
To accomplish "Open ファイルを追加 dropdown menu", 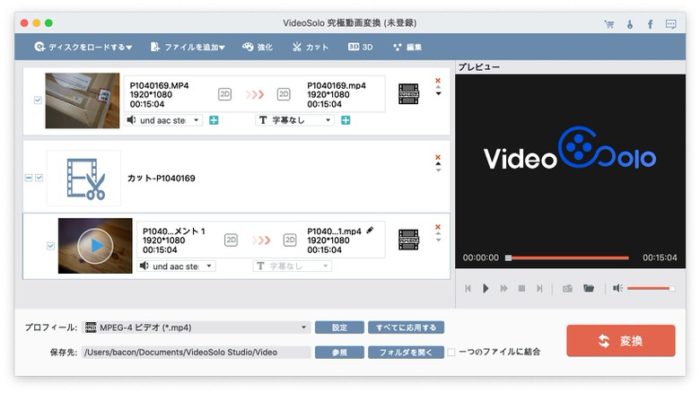I will point(188,47).
